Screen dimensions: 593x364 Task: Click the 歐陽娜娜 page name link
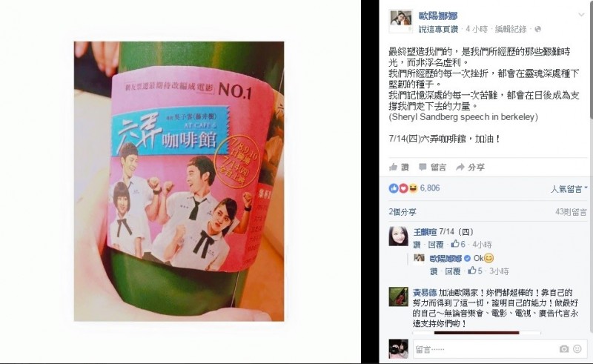point(438,16)
